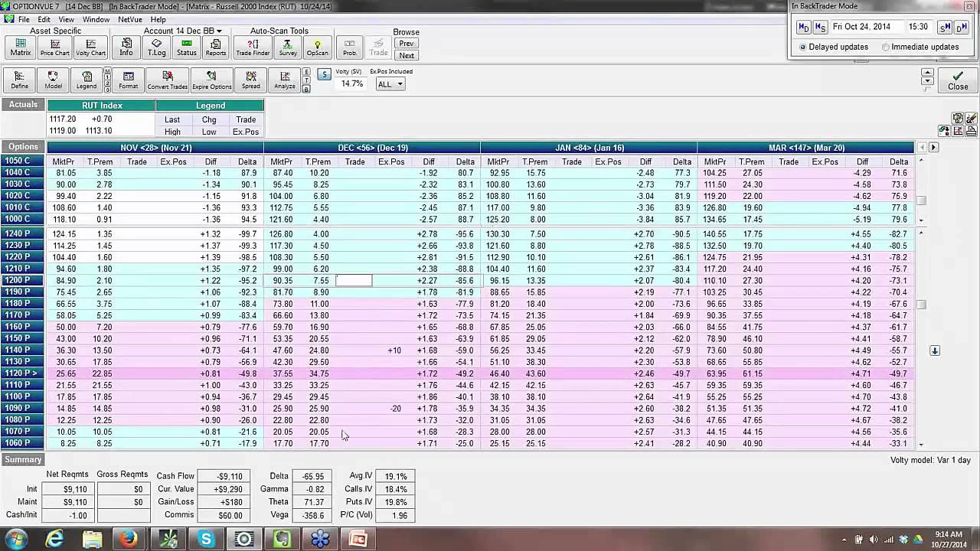The width and height of the screenshot is (980, 551).
Task: Open the File menu
Action: tap(24, 19)
